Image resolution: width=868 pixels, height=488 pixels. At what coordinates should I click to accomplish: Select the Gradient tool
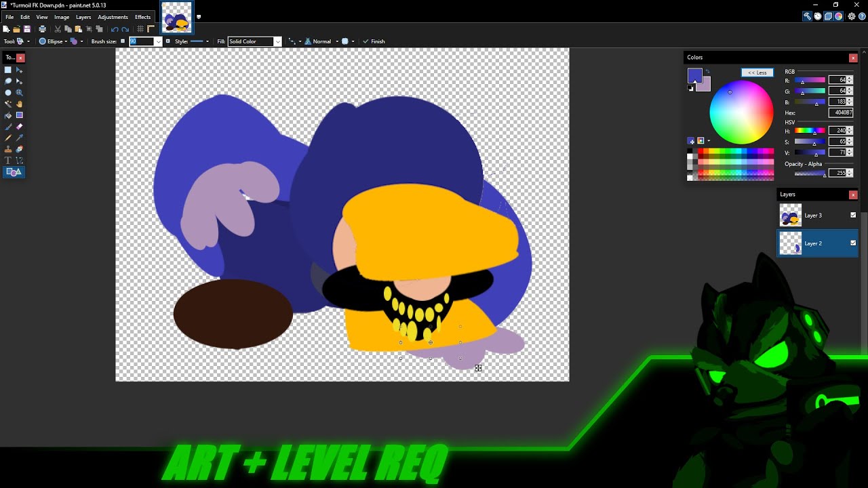20,115
